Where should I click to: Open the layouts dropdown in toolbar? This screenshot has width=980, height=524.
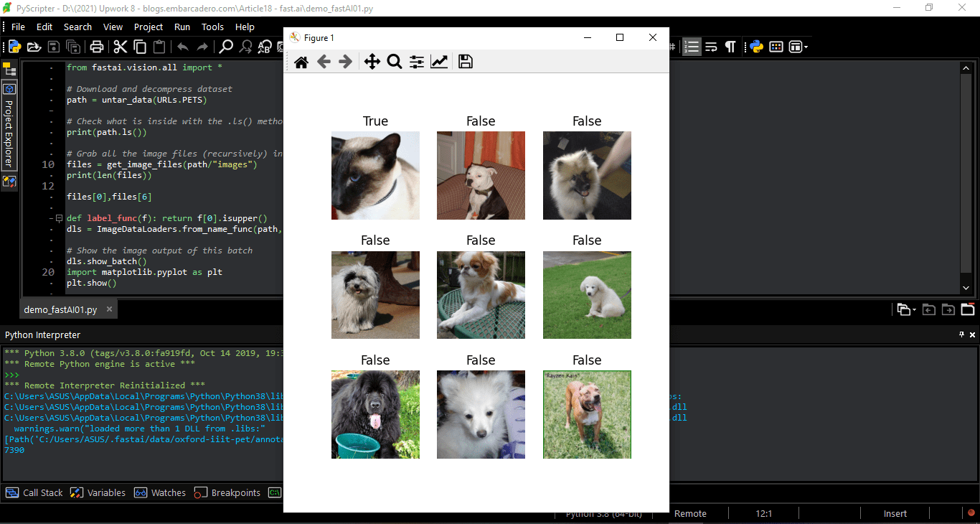coord(798,47)
